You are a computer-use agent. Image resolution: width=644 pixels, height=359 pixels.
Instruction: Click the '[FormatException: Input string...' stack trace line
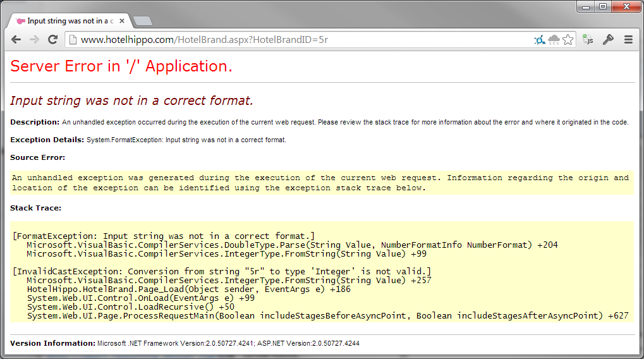coord(164,236)
